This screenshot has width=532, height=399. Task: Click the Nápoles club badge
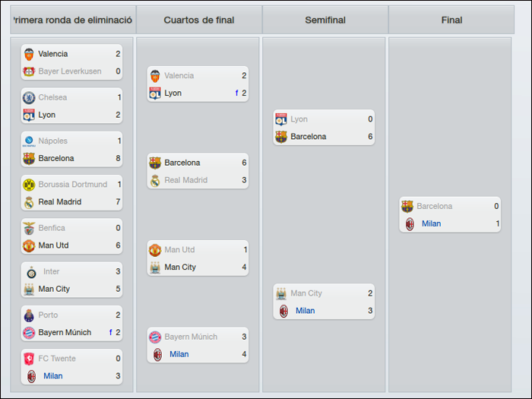click(x=29, y=141)
